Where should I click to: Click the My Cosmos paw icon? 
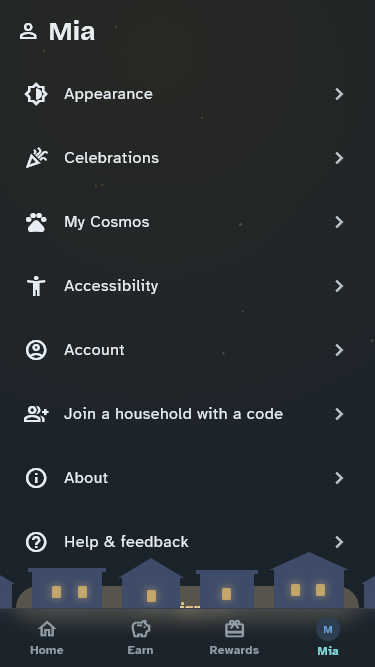(36, 222)
